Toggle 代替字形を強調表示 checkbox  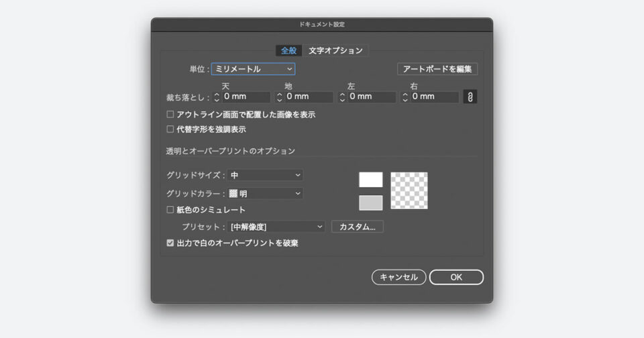170,129
